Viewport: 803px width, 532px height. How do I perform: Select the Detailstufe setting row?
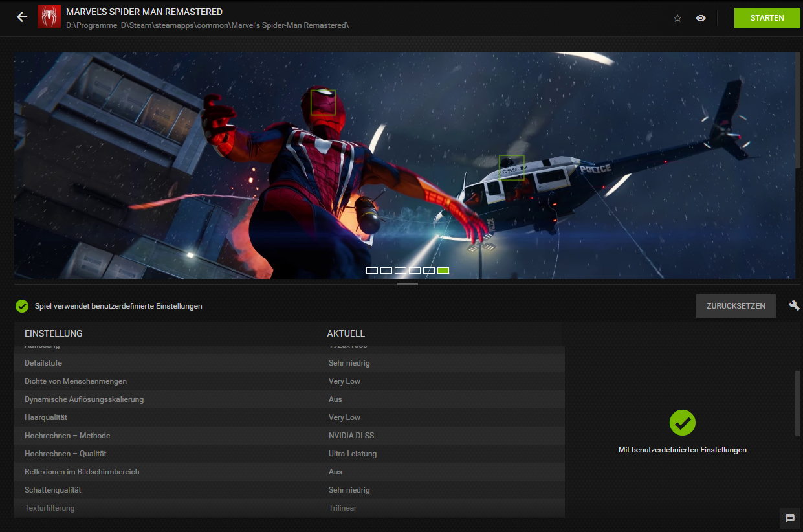point(289,363)
